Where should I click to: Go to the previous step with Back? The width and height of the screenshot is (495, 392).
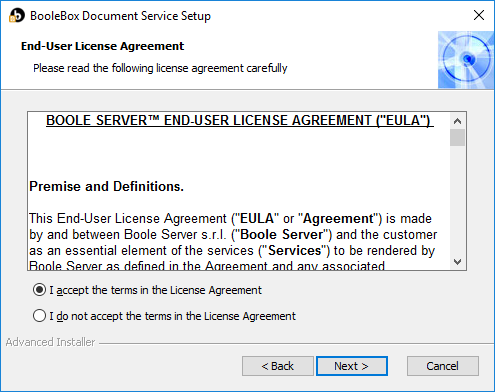[x=278, y=366]
